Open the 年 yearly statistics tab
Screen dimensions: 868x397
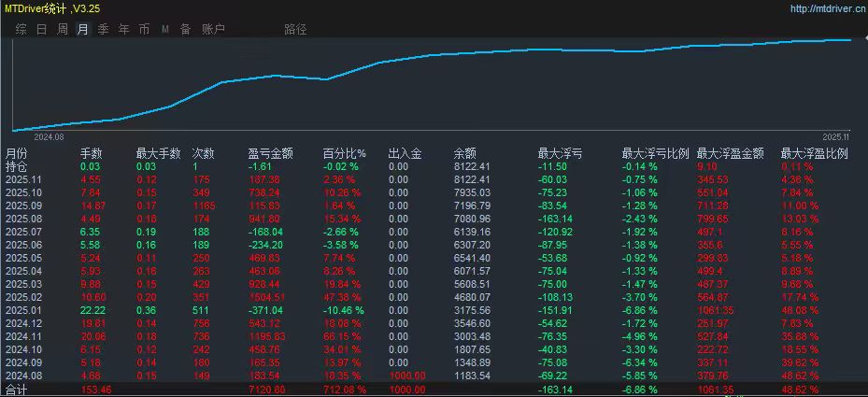click(123, 29)
